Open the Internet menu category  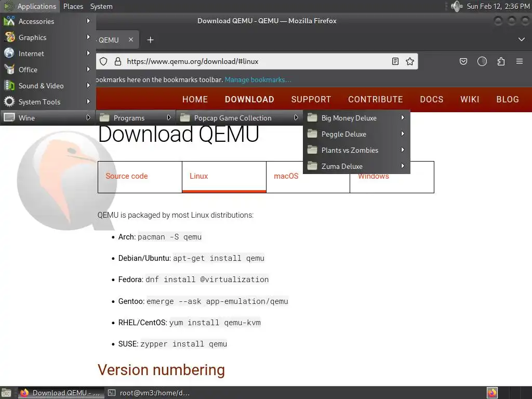(48, 54)
